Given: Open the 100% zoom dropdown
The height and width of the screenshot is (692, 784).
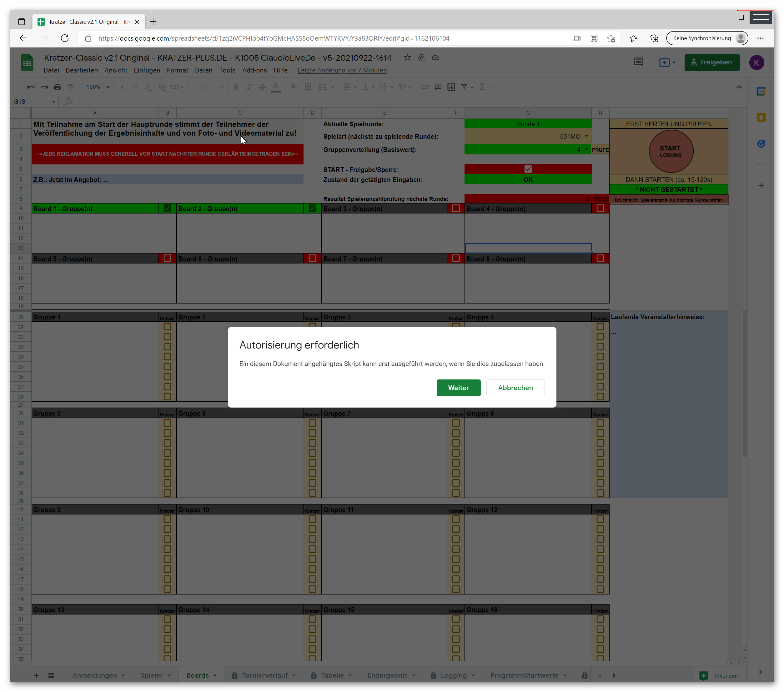Looking at the screenshot, I should click(x=98, y=87).
